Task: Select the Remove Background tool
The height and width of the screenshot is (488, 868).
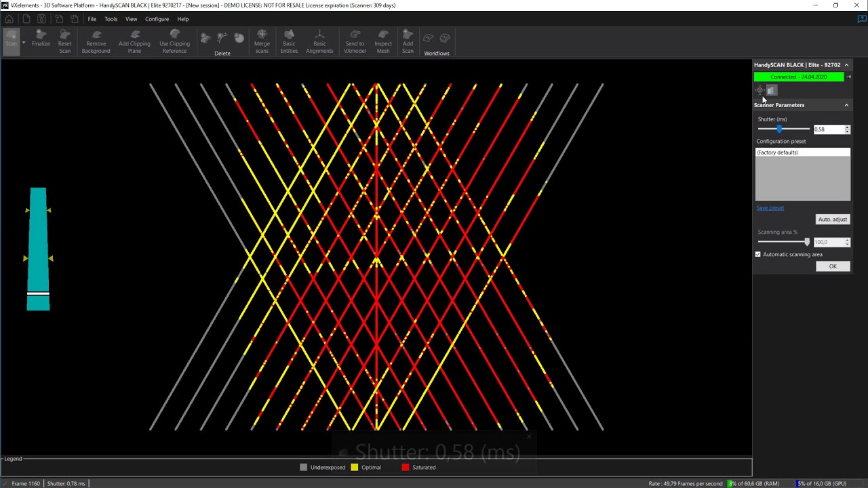Action: coord(96,41)
